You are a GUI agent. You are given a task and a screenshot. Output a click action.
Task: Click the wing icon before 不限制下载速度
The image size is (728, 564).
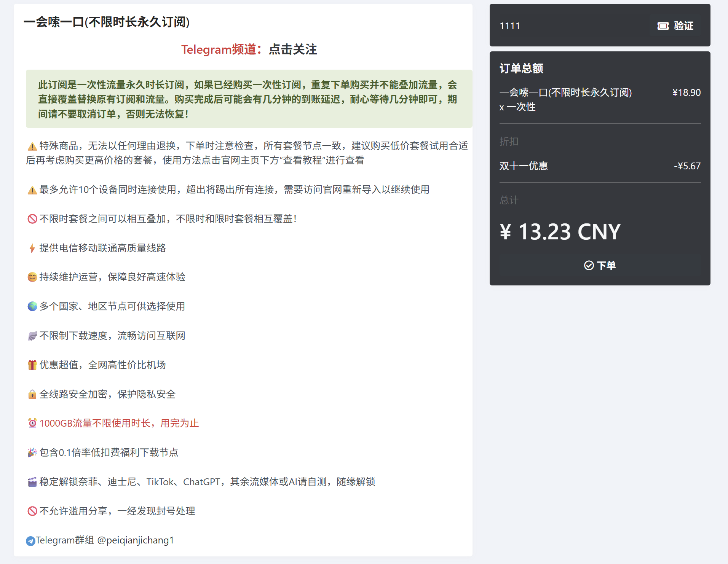point(32,336)
